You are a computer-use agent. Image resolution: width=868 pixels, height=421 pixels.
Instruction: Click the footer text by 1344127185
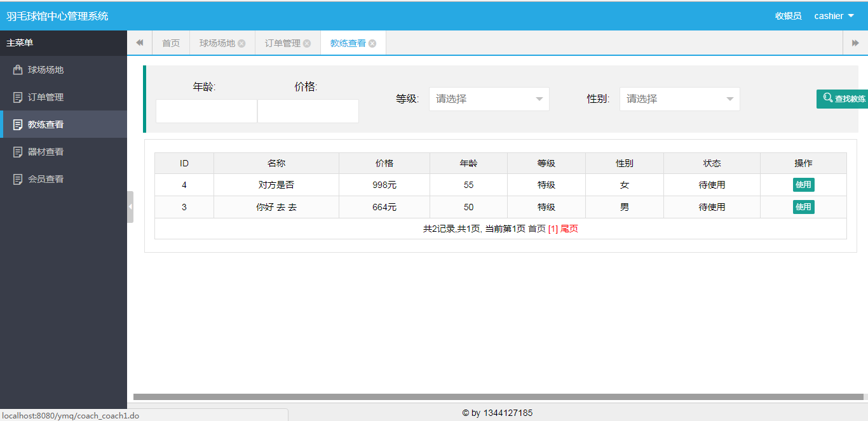[498, 413]
